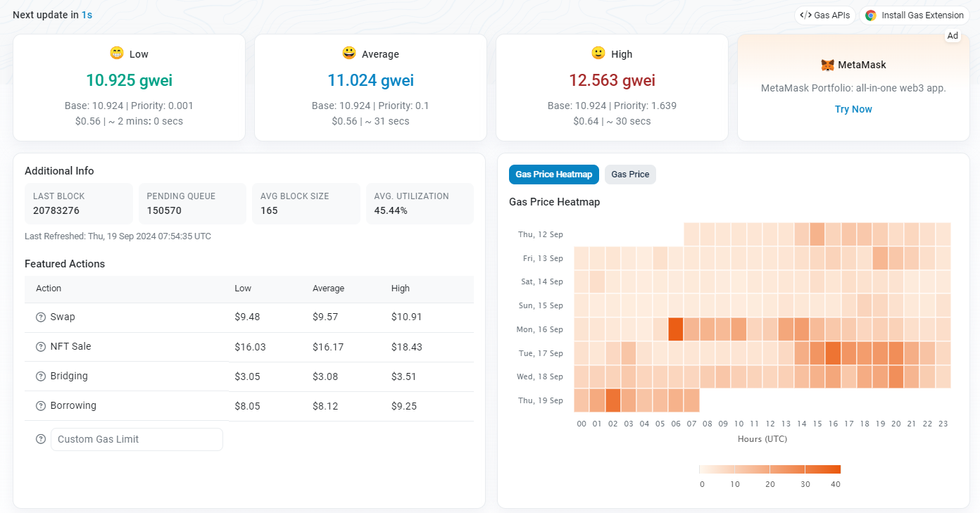Viewport: 980px width, 513px height.
Task: Select the Mon, 16 Sep hour 06 heatmap cell
Action: point(676,329)
